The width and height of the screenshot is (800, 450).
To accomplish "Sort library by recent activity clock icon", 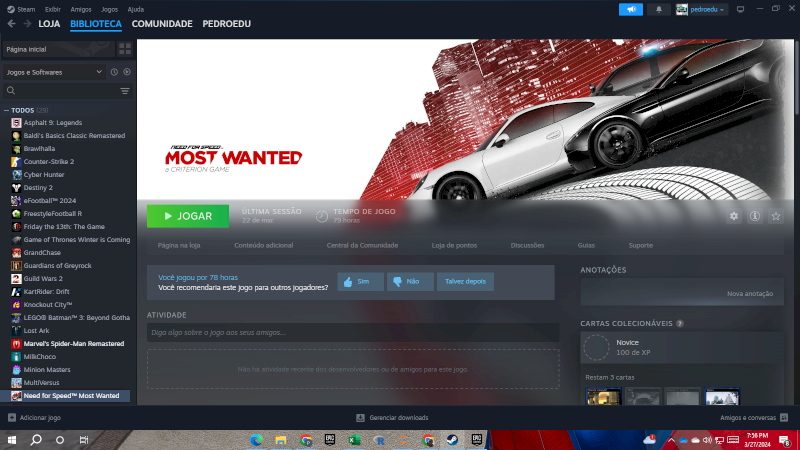I will click(114, 72).
